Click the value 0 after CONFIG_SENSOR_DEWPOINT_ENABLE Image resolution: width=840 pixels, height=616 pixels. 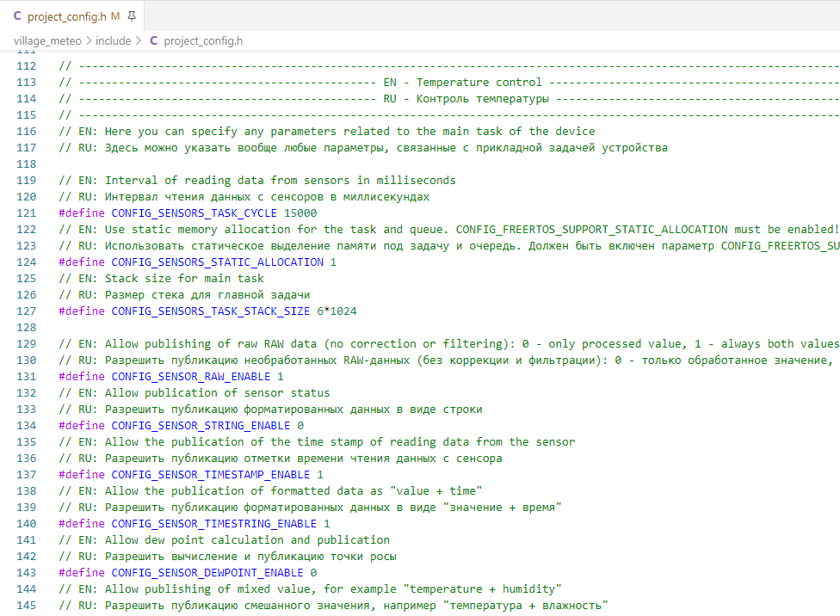pyautogui.click(x=313, y=573)
